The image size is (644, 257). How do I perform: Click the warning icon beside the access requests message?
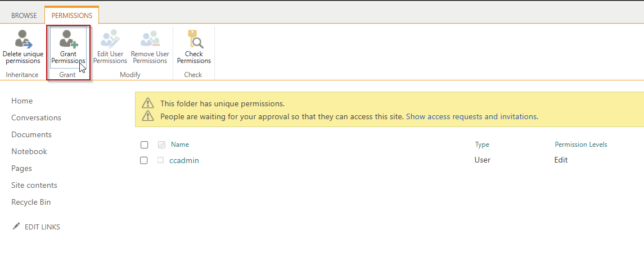point(147,116)
